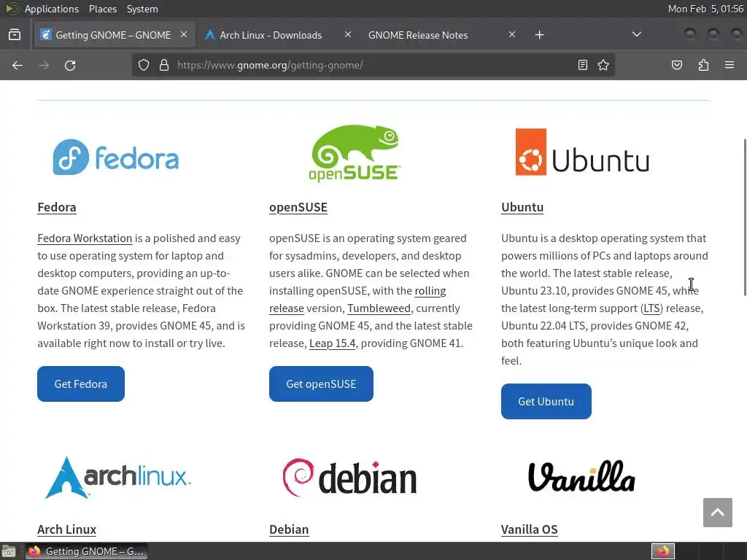Open the Debian heading link
Image resolution: width=747 pixels, height=560 pixels.
click(289, 529)
